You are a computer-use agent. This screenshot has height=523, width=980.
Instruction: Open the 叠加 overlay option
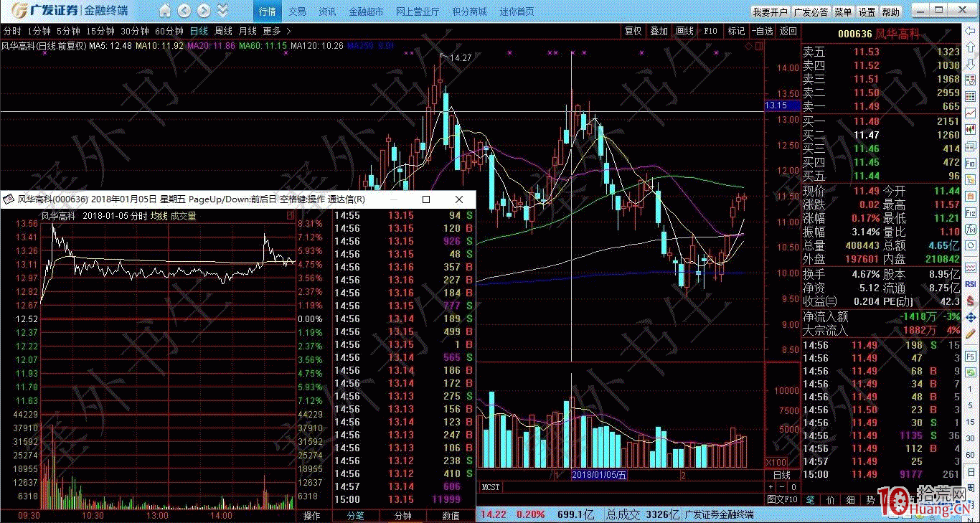coord(659,31)
